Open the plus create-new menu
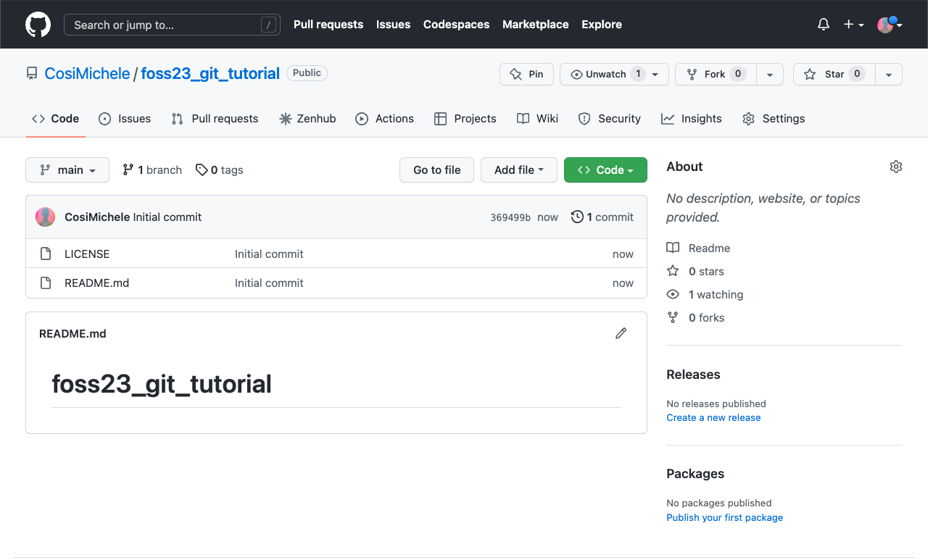The image size is (928, 560). click(x=853, y=25)
